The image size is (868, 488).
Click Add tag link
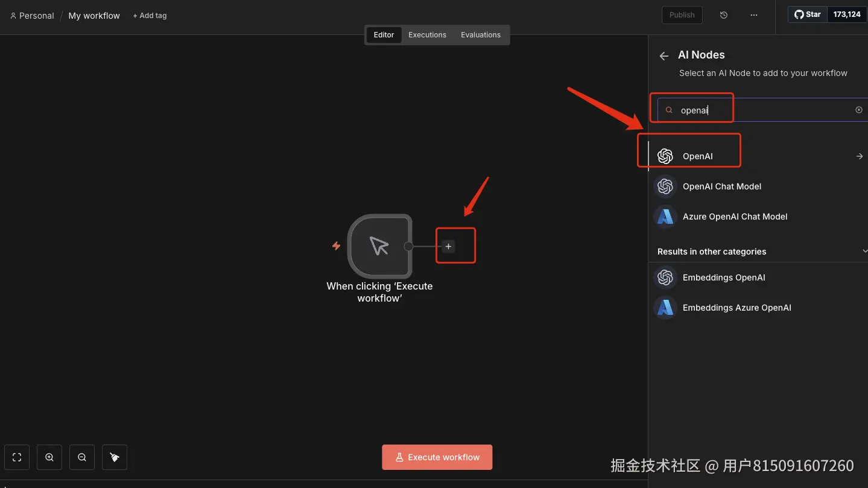pos(150,16)
